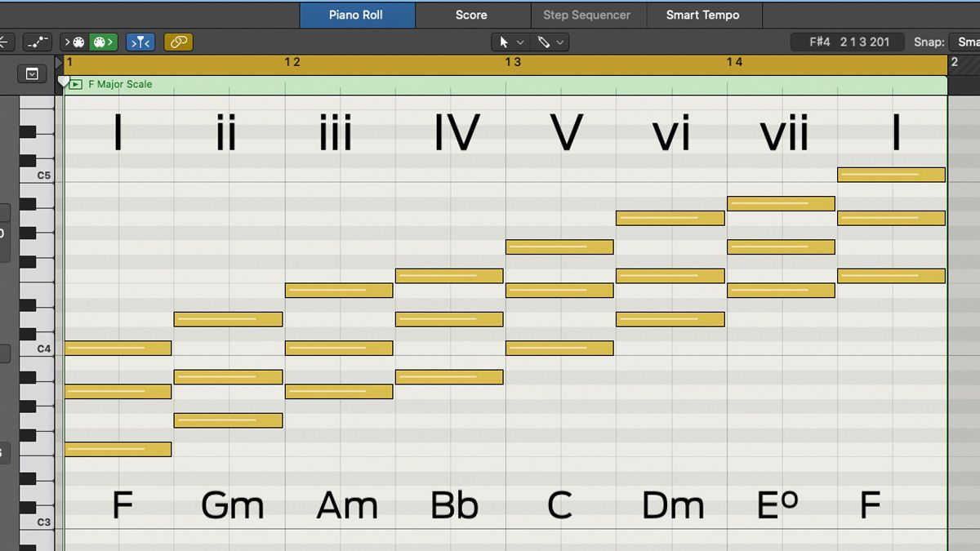Viewport: 980px width, 551px height.
Task: Toggle the green MIDI Out button
Action: [x=104, y=42]
